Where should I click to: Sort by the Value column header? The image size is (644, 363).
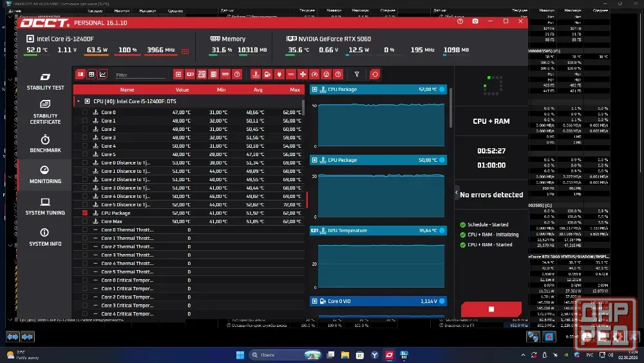pos(182,90)
